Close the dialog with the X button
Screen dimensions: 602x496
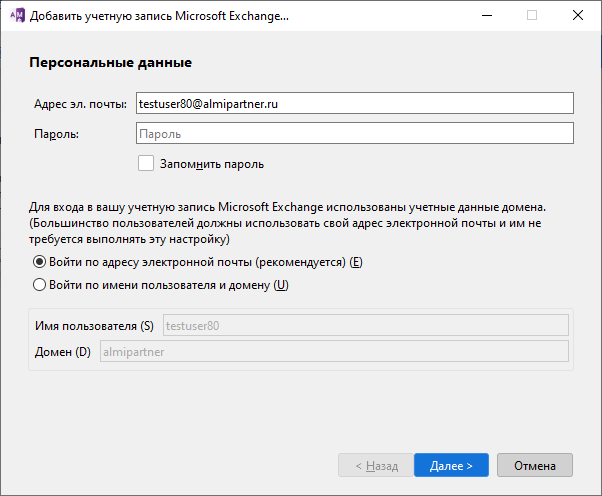[x=577, y=15]
